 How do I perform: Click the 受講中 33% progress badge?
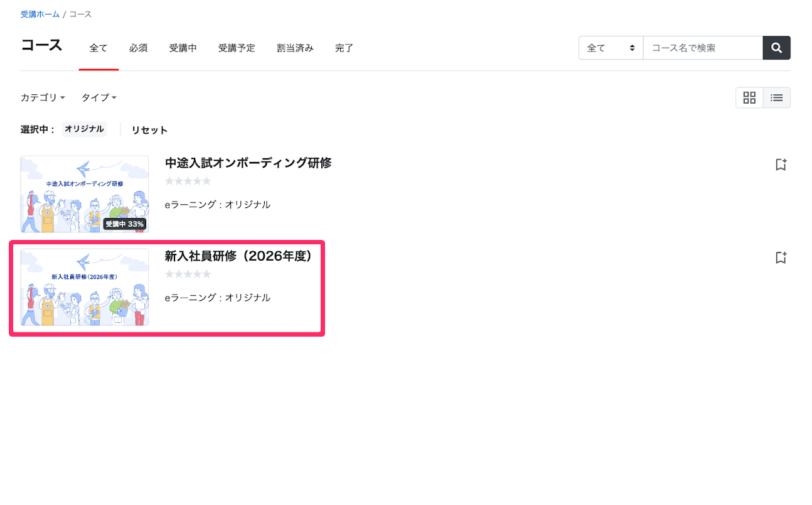click(124, 224)
